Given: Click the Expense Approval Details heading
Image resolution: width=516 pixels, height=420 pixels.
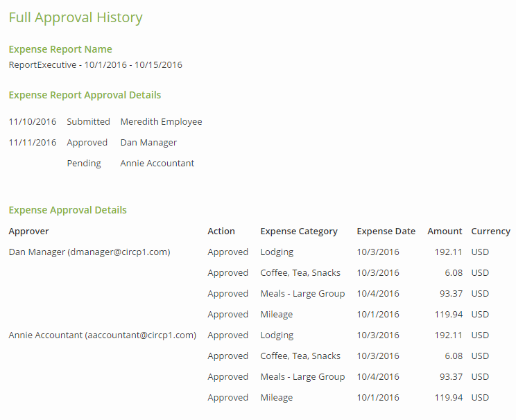Looking at the screenshot, I should (x=67, y=210).
